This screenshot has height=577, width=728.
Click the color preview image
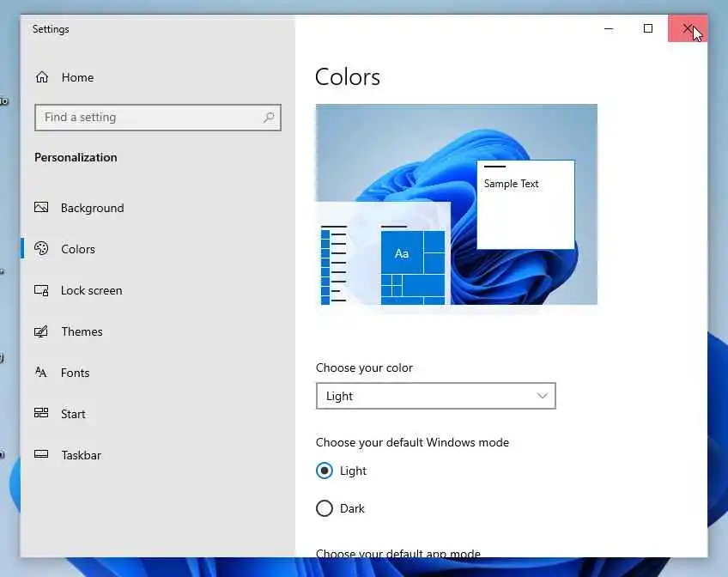pyautogui.click(x=457, y=204)
